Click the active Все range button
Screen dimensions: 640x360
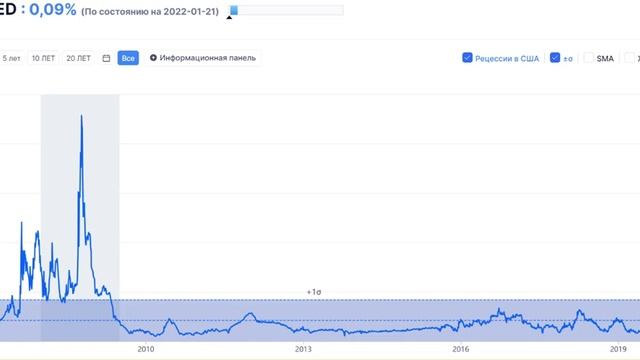[x=128, y=58]
